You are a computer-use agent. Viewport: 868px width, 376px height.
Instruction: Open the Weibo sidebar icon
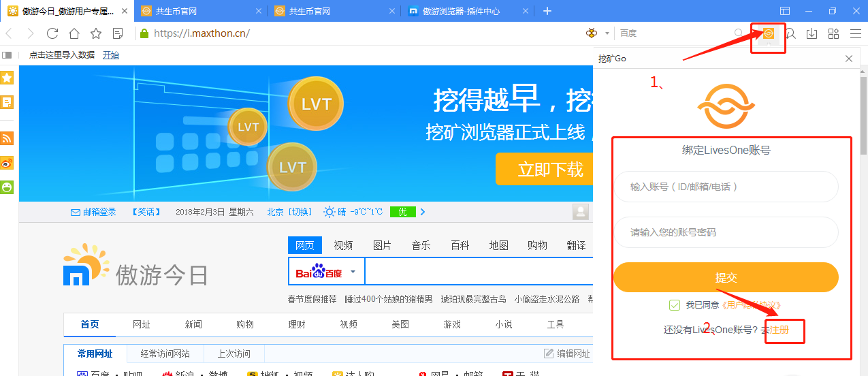pos(7,163)
